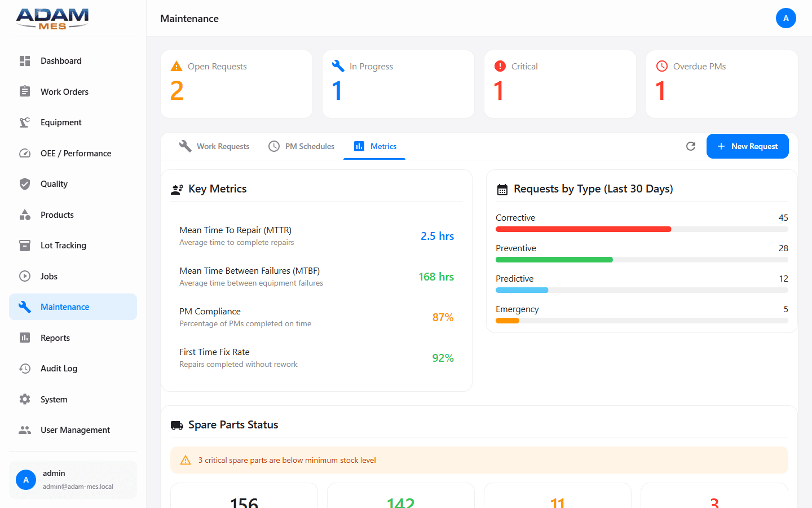
Task: Open Products via the flask icon
Action: [25, 214]
